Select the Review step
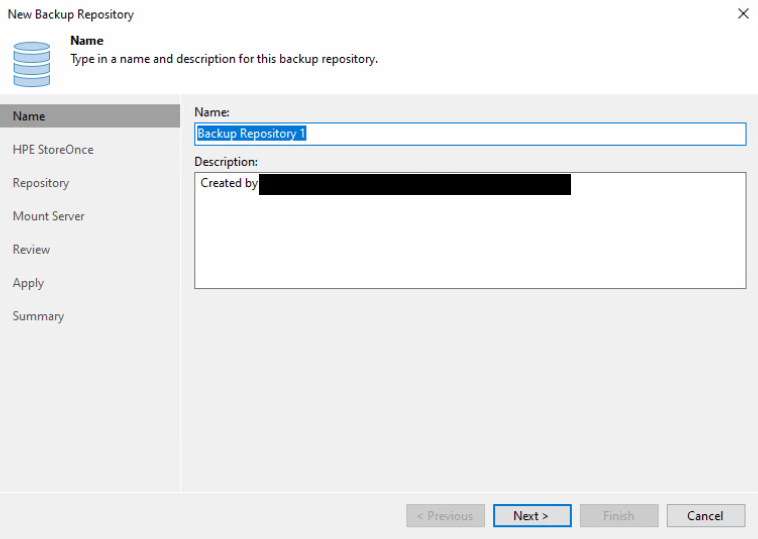 tap(31, 249)
